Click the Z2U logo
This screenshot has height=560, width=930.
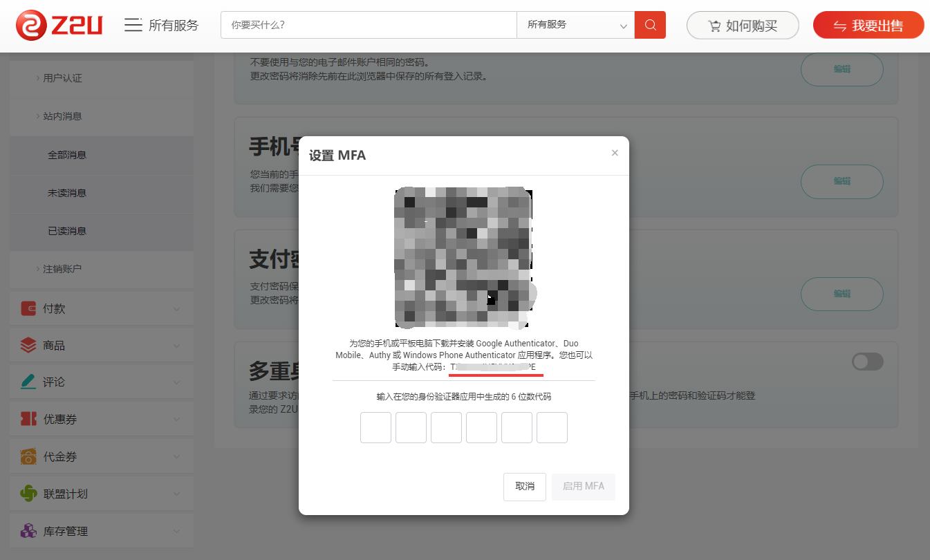point(59,26)
